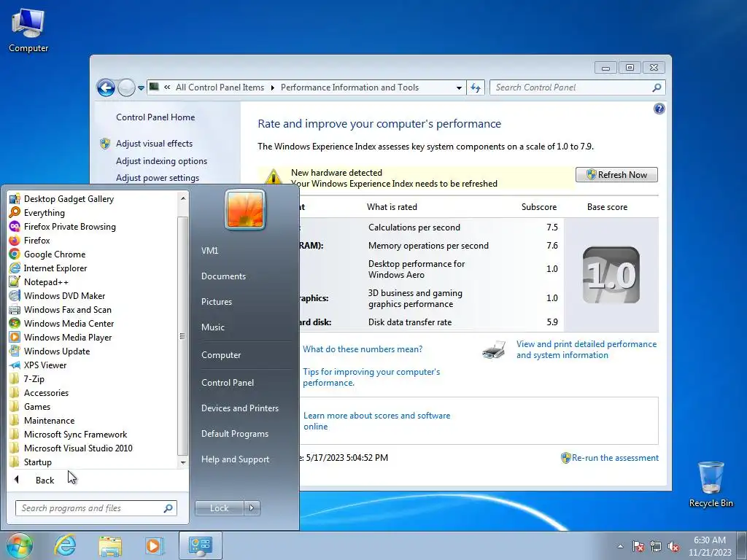Open recent pages dropdown near Back button
Image resolution: width=747 pixels, height=560 pixels.
pos(141,88)
